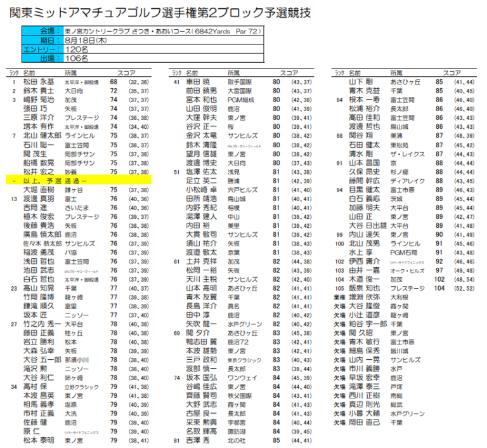The image size is (487, 448).
Task: Click the score 104 of 飯泉 知也
Action: tap(439, 287)
